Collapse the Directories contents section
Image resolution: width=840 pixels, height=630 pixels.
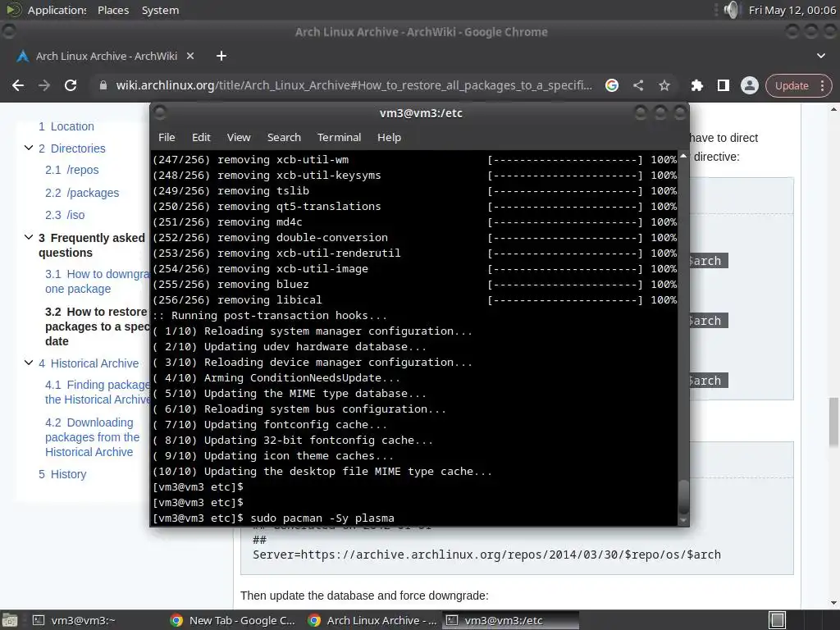pos(29,148)
